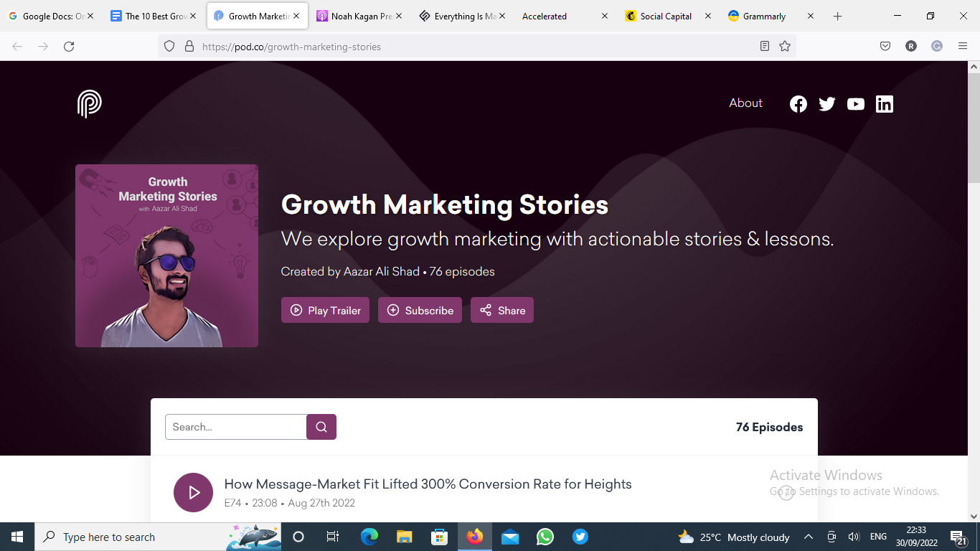Image resolution: width=980 pixels, height=551 pixels.
Task: Open File Explorer from taskbar
Action: click(x=405, y=537)
